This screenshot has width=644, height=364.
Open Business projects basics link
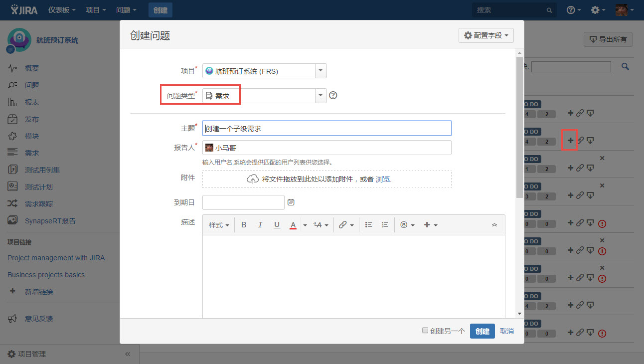(x=46, y=275)
